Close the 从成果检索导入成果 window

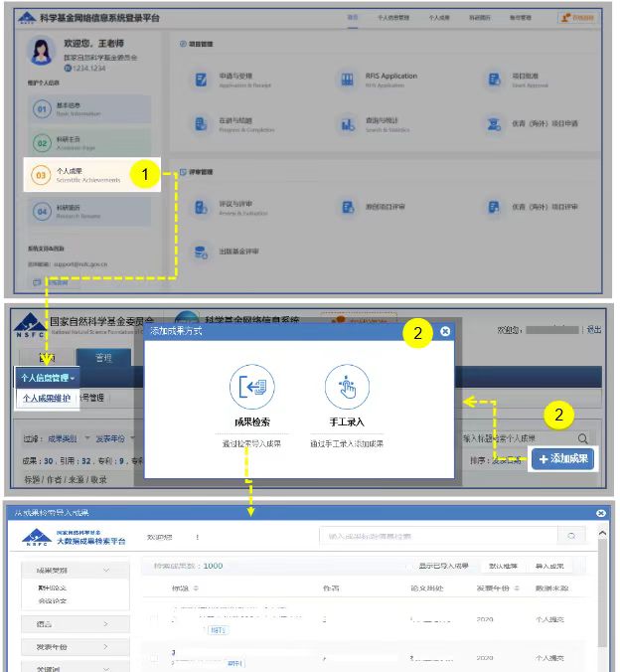pyautogui.click(x=601, y=513)
